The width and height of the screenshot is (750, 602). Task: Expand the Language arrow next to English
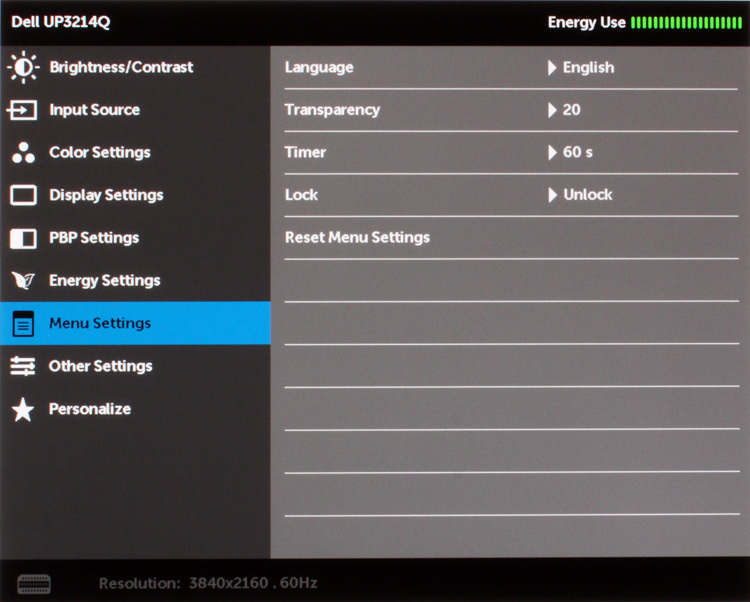click(552, 68)
